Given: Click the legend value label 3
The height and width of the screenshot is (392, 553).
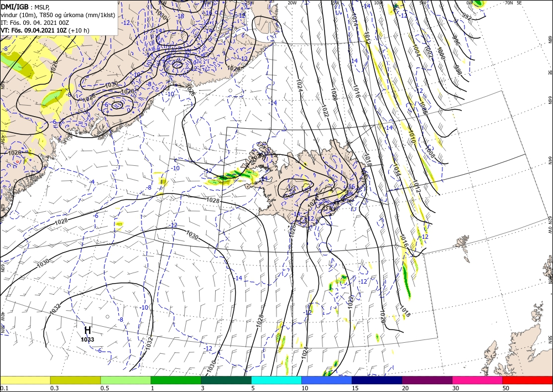Looking at the screenshot, I should click(x=202, y=388).
